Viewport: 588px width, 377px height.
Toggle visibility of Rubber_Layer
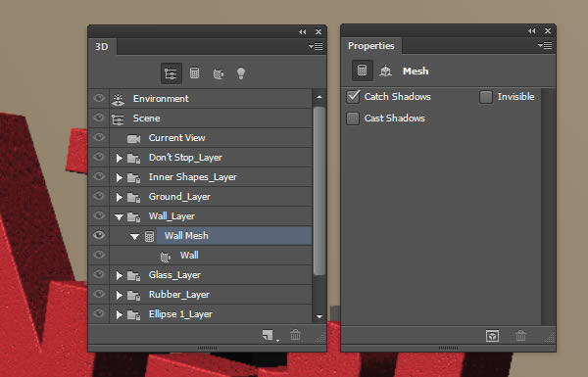[99, 294]
